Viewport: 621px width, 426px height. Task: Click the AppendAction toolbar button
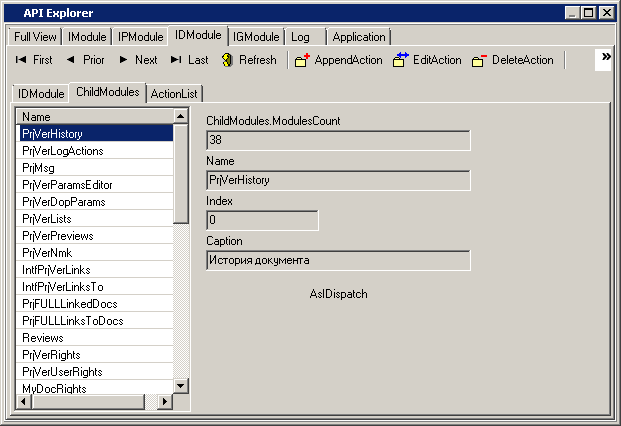point(338,60)
